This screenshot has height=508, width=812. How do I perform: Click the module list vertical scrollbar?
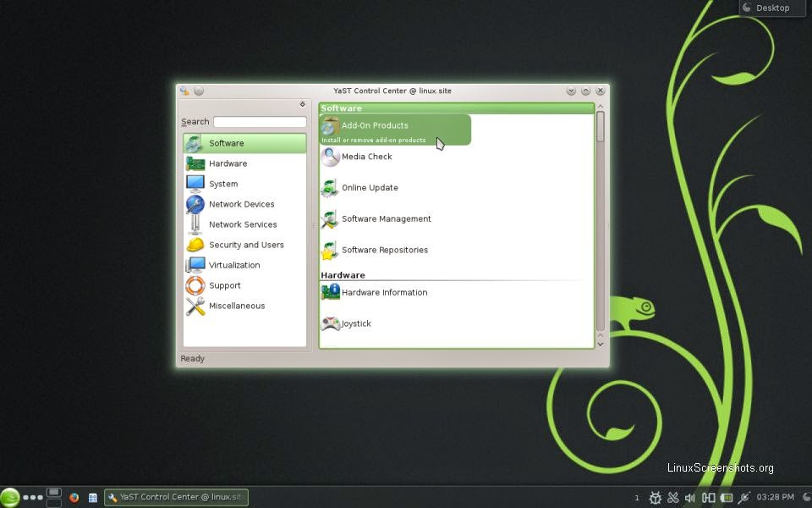(x=601, y=221)
